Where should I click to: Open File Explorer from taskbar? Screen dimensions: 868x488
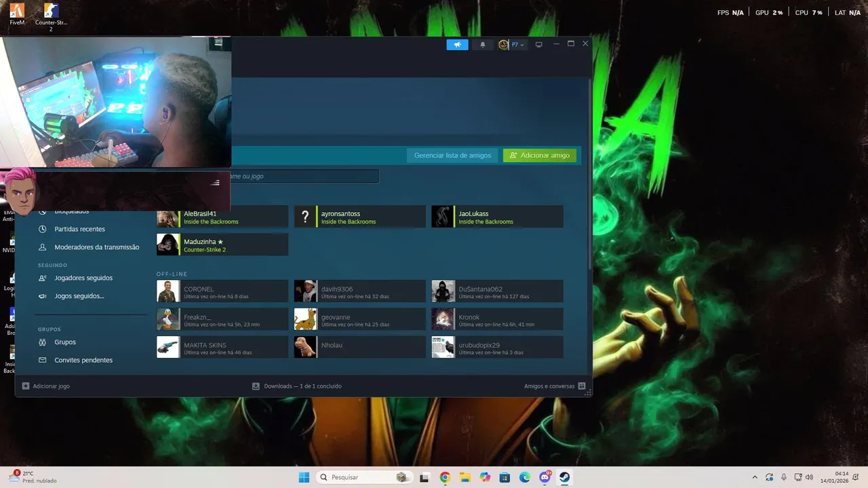(x=465, y=477)
